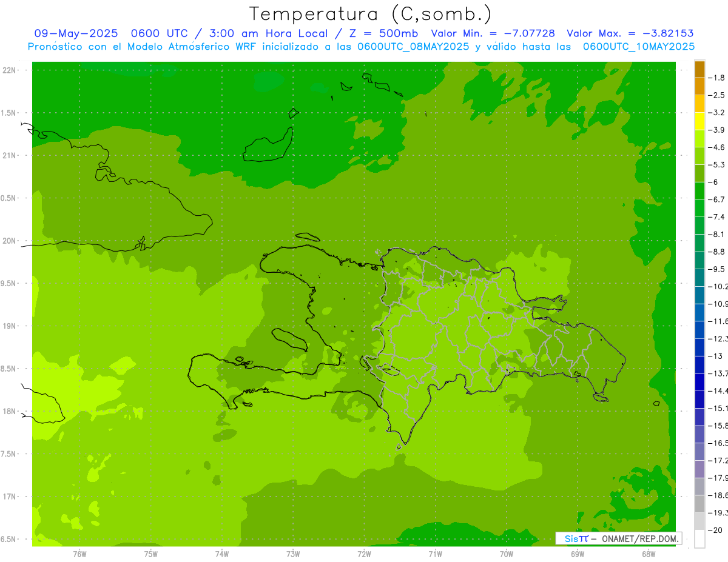The image size is (728, 562).
Task: Pick the dark orange swatch above -1.8
Action: coord(699,69)
